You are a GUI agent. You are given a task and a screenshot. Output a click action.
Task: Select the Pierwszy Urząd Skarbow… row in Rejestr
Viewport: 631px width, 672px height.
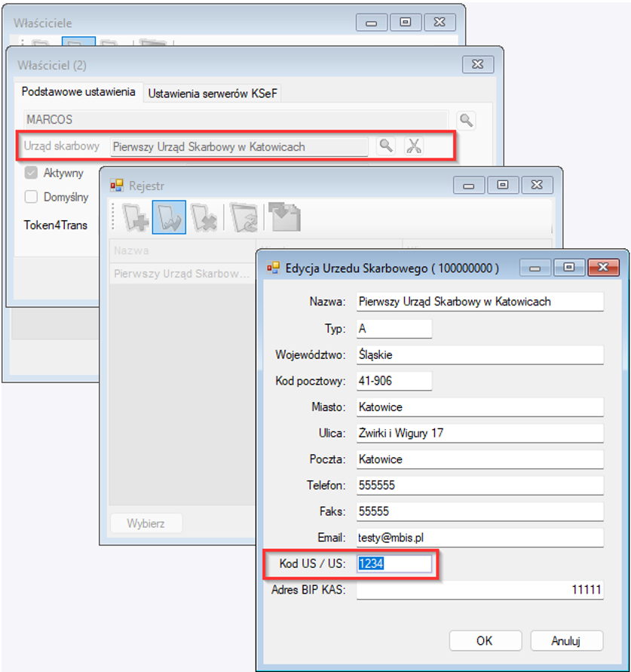pyautogui.click(x=181, y=274)
